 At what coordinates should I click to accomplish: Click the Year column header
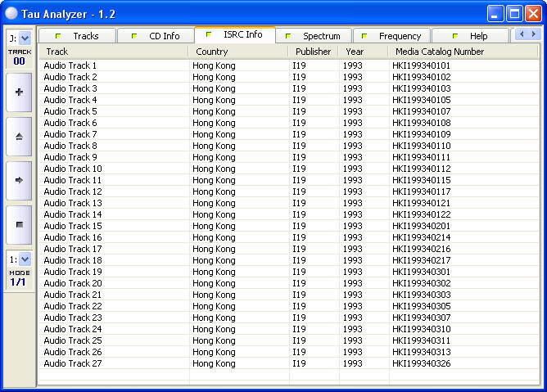tap(362, 52)
